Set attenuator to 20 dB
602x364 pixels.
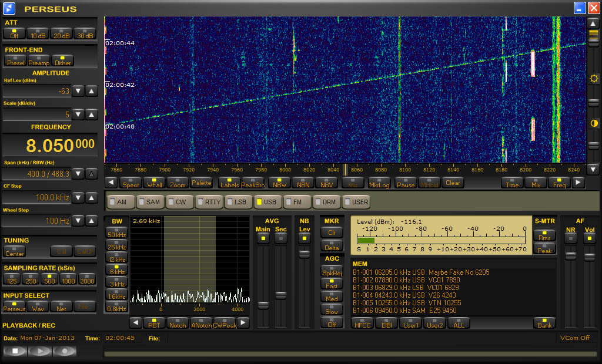tap(61, 33)
